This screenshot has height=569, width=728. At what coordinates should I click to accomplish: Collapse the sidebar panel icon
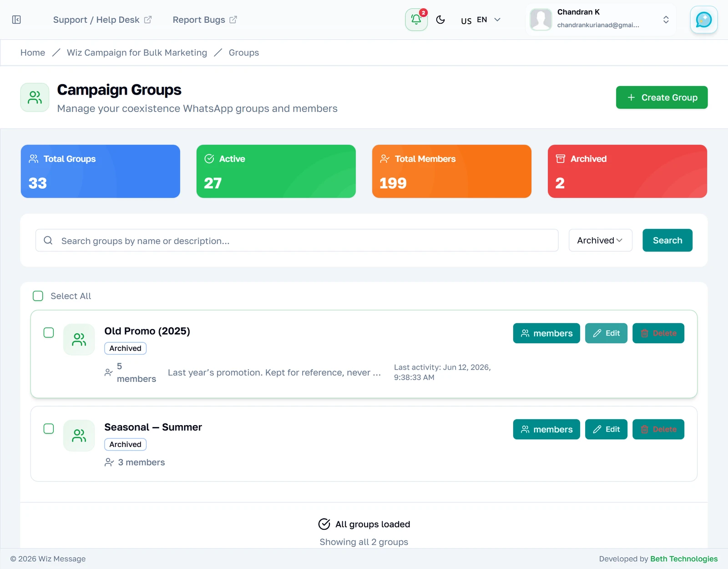[16, 20]
